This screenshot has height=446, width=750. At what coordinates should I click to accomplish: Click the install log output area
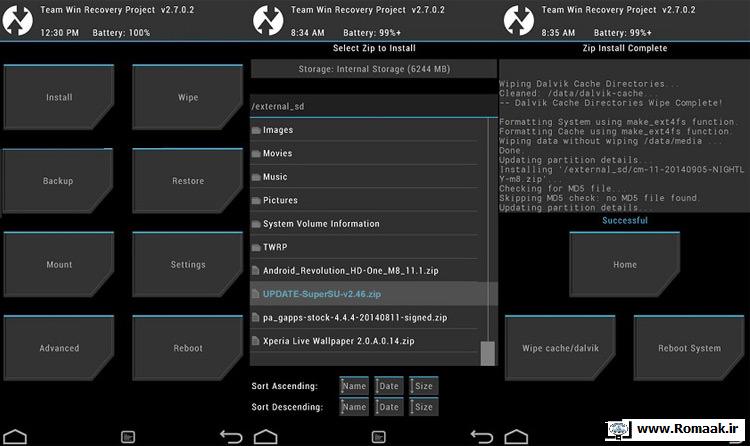pyautogui.click(x=624, y=136)
